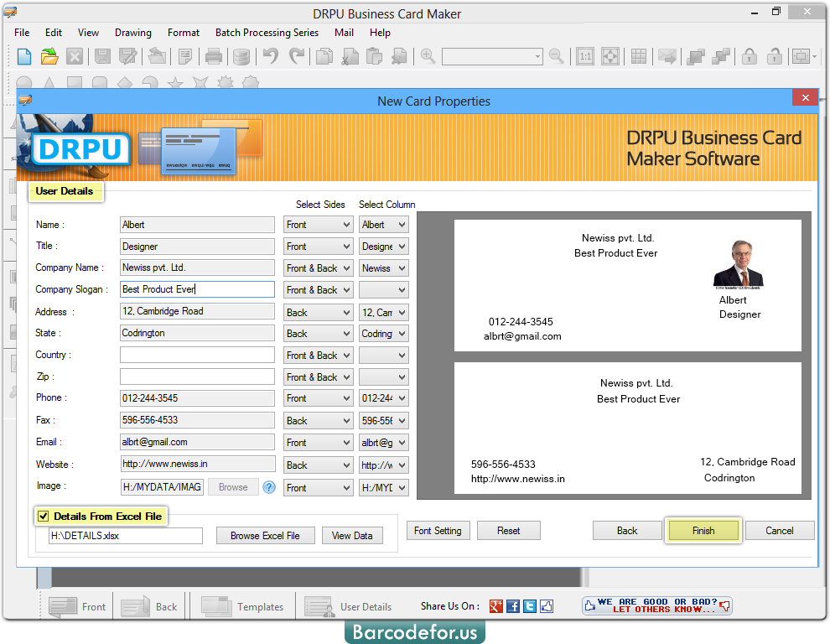Click the Excel file path field
Image resolution: width=830 pixels, height=644 pixels.
click(x=126, y=536)
